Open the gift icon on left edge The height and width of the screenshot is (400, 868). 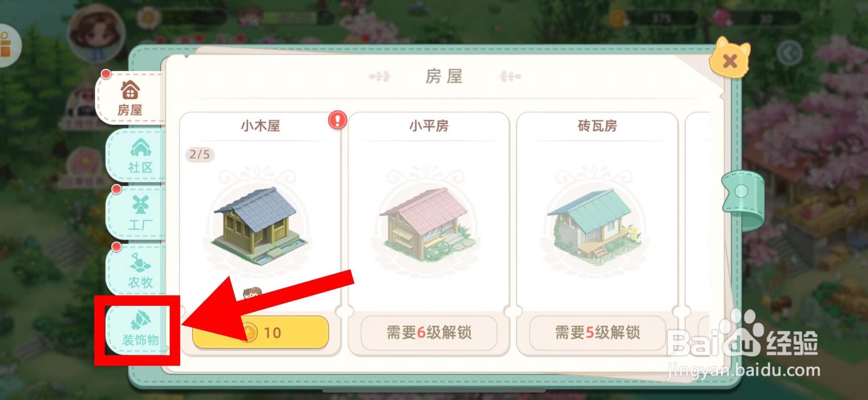(x=8, y=46)
